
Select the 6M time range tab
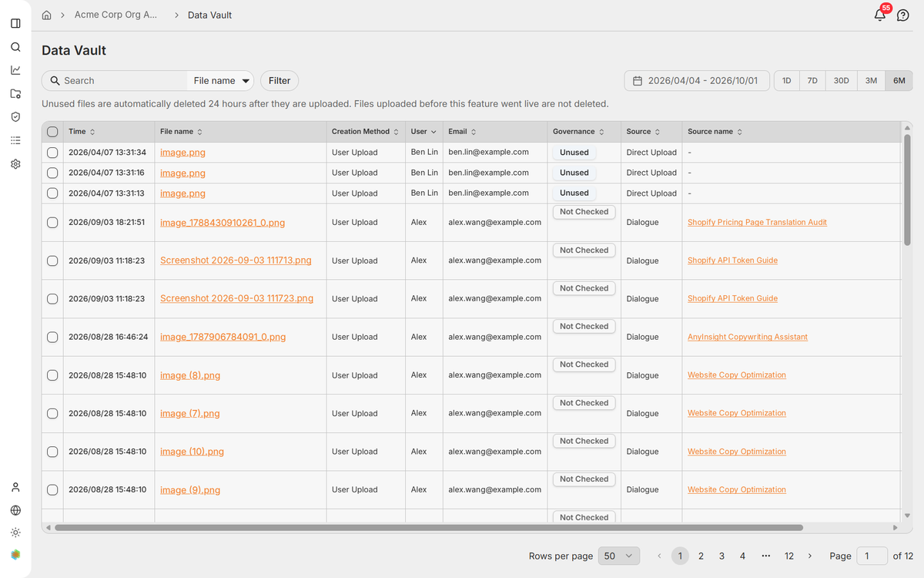pyautogui.click(x=899, y=81)
